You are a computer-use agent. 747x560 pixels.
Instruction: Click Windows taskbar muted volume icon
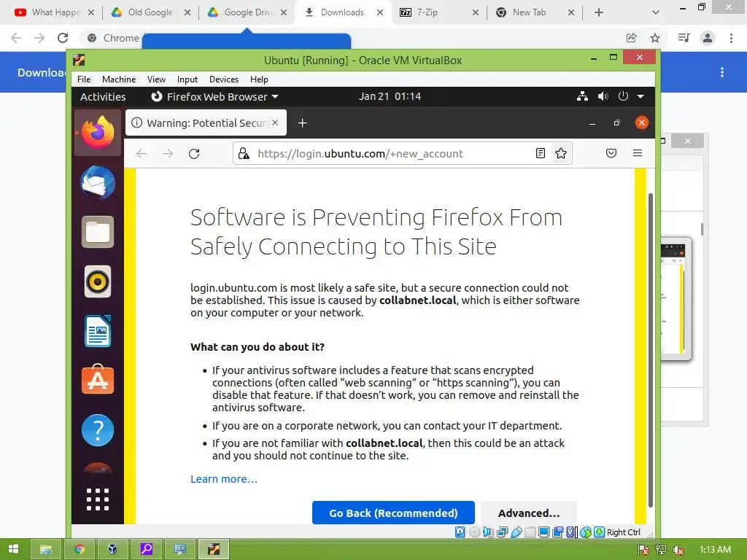[678, 550]
